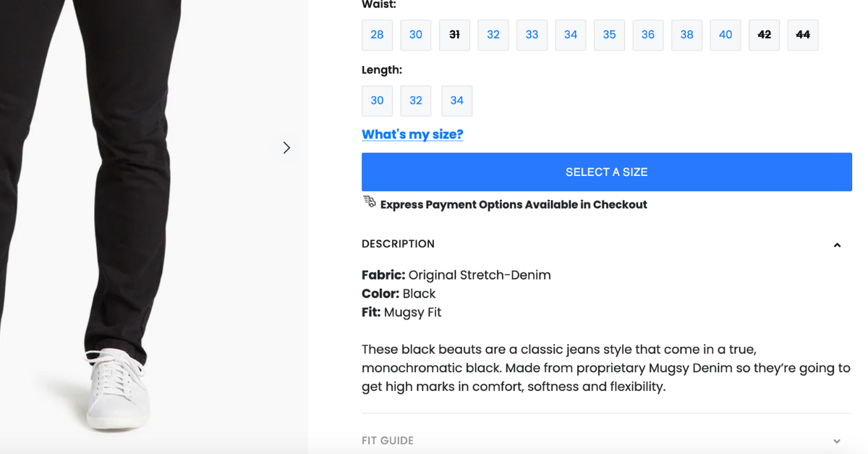Click the express payment shipping icon

[369, 203]
